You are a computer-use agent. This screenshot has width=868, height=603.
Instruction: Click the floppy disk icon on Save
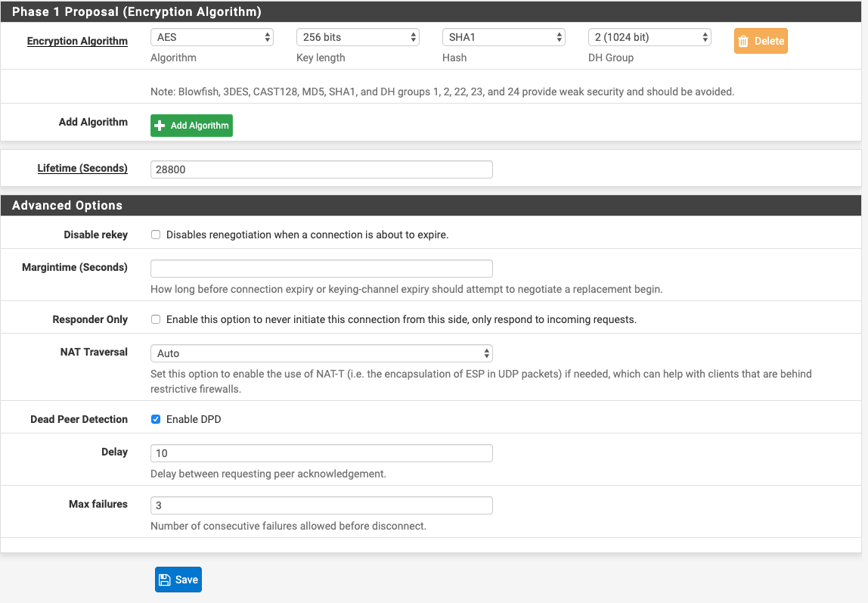(x=165, y=580)
